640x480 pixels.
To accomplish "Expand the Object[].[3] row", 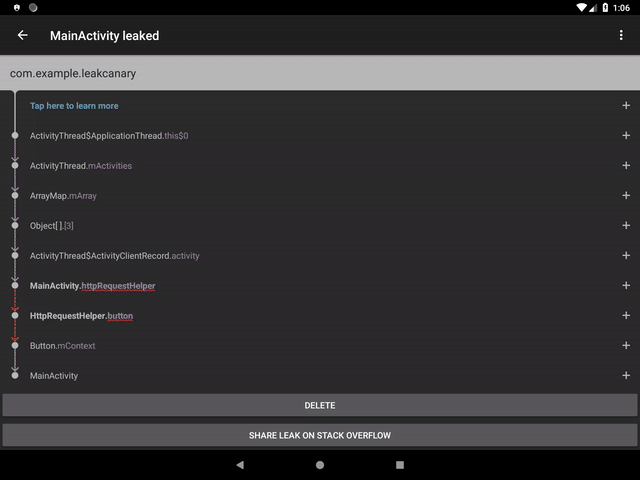I will (626, 225).
